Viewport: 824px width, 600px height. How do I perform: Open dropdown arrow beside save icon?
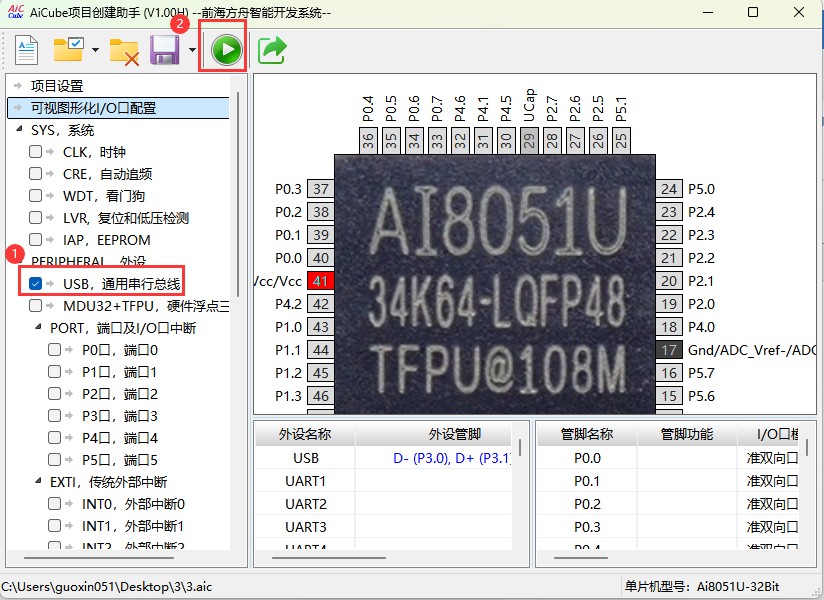pos(192,50)
